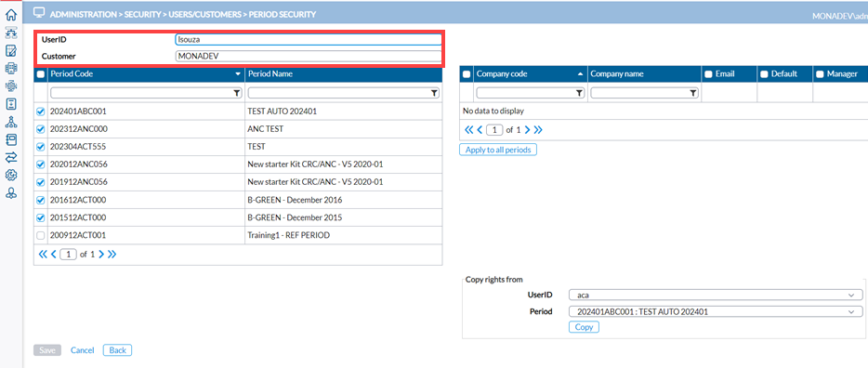This screenshot has width=868, height=368.
Task: Open the document with down-arrow sidebar icon
Action: click(10, 103)
